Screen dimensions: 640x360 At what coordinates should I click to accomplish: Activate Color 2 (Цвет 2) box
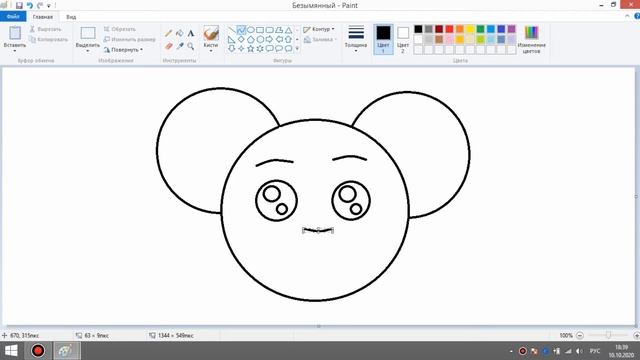[403, 39]
